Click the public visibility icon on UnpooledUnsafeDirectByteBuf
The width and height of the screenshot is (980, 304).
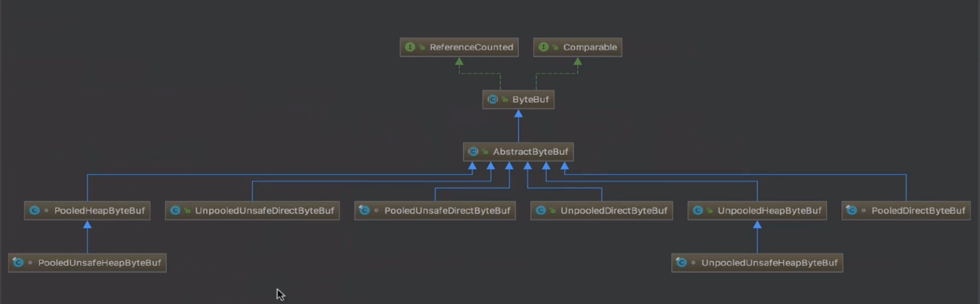(187, 210)
